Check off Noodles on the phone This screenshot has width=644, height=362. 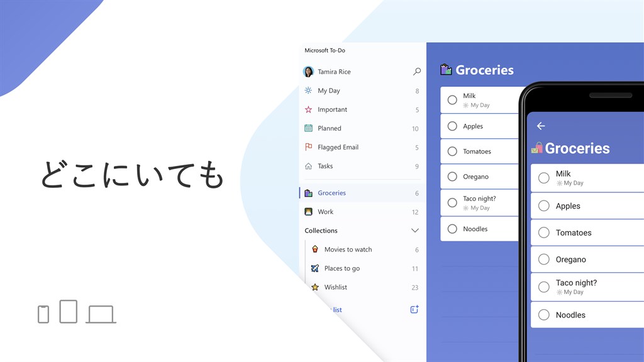coord(544,315)
